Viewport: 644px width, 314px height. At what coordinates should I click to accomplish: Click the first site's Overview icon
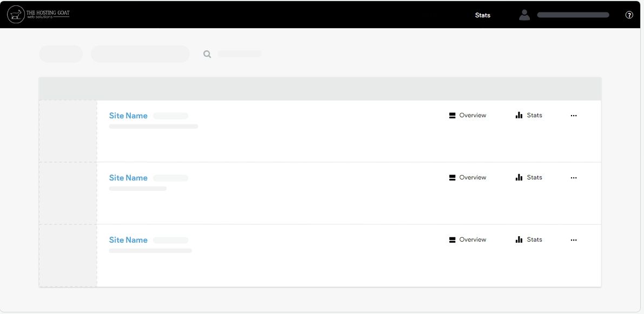click(453, 116)
